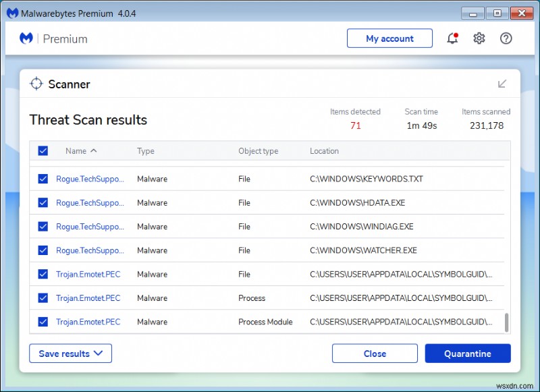Open Rogue.TechSuppo... link for KEYWORDS.TXT

90,179
